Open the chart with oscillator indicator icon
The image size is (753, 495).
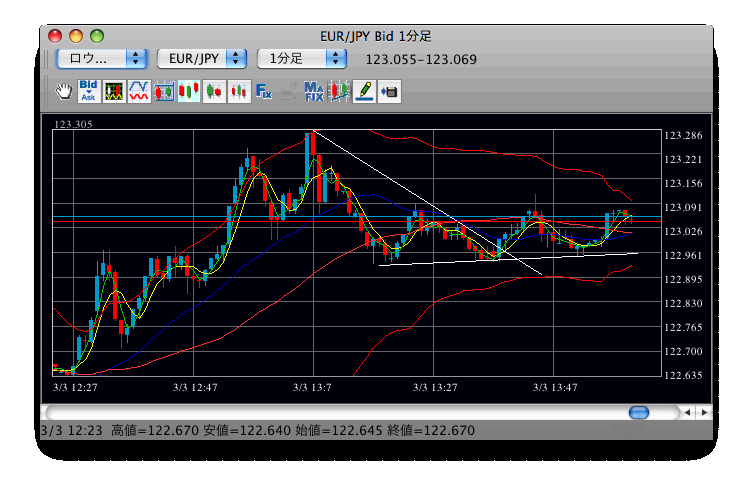pyautogui.click(x=114, y=91)
